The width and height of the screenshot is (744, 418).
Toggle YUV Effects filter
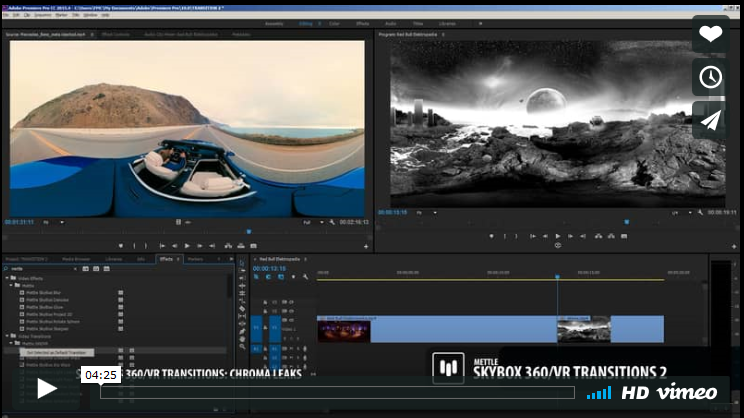click(x=106, y=269)
